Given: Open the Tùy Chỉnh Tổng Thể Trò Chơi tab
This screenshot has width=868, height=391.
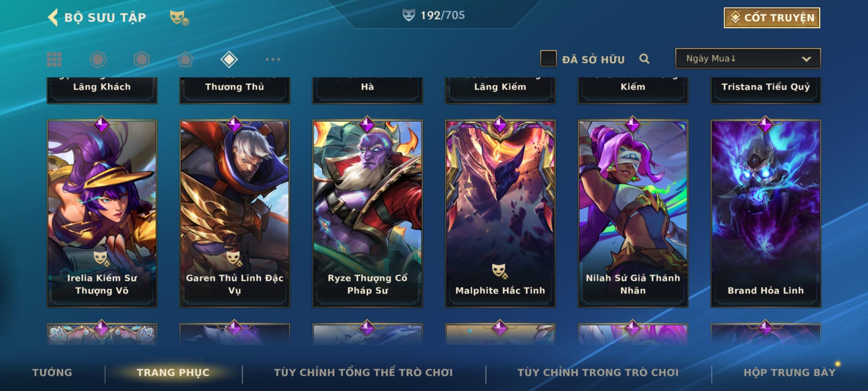Looking at the screenshot, I should click(x=363, y=372).
